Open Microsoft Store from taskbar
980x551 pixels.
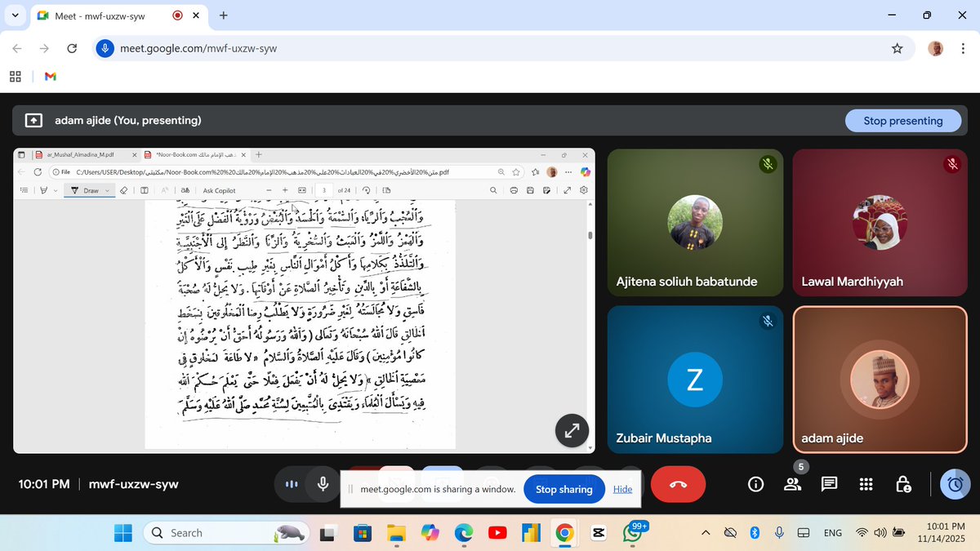[x=362, y=532]
